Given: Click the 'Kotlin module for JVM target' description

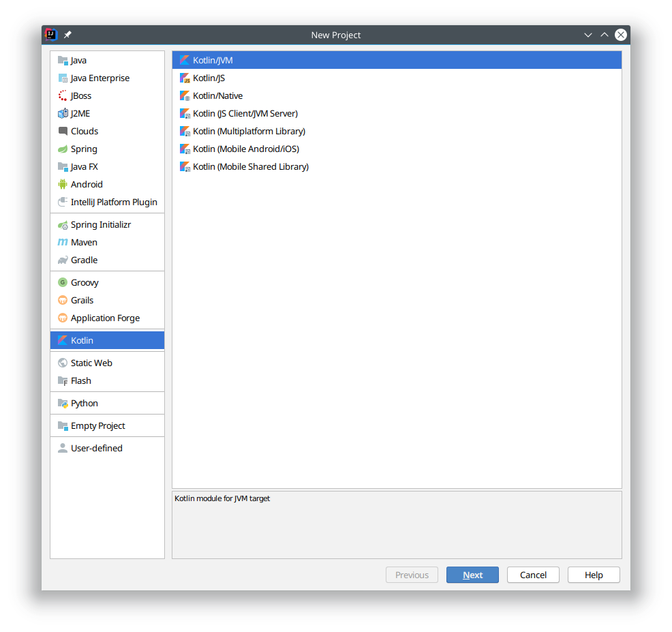Looking at the screenshot, I should [x=222, y=498].
